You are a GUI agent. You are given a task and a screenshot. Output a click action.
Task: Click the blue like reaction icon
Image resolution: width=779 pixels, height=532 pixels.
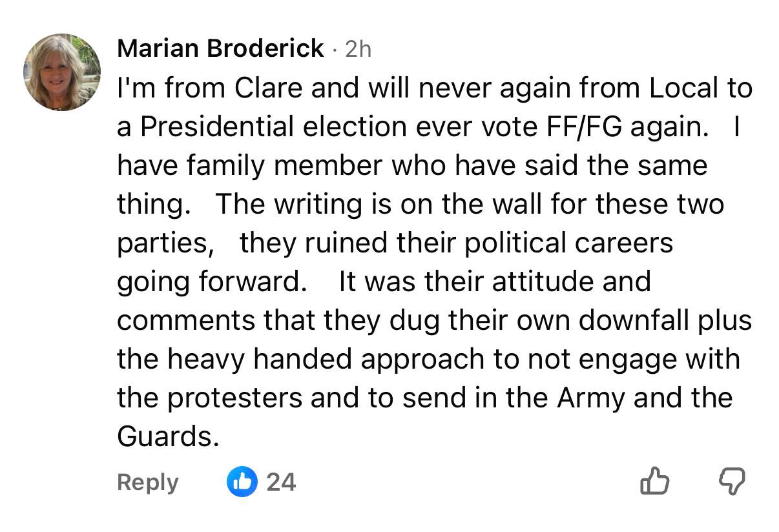coord(242,482)
